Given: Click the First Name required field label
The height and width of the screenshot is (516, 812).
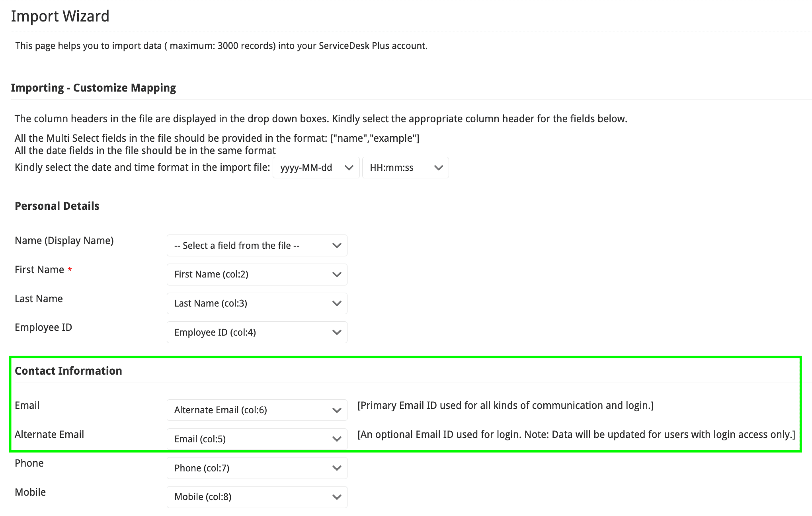Looking at the screenshot, I should pyautogui.click(x=39, y=270).
